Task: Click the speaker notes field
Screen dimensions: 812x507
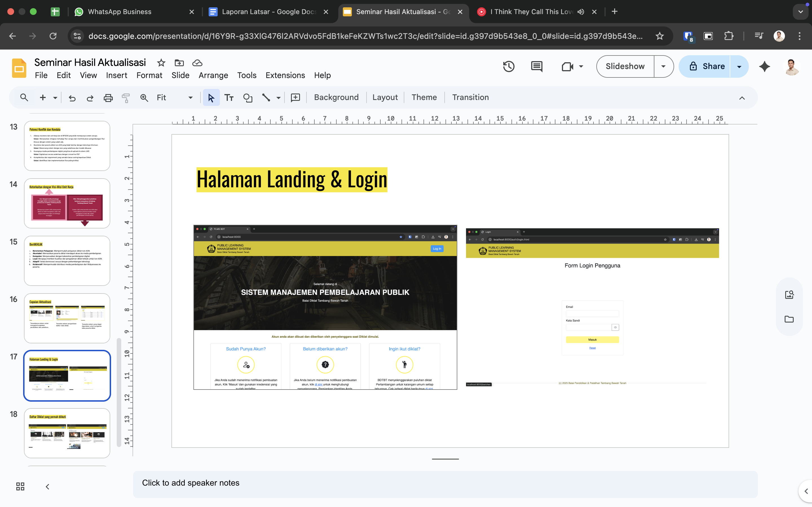Action: [445, 483]
